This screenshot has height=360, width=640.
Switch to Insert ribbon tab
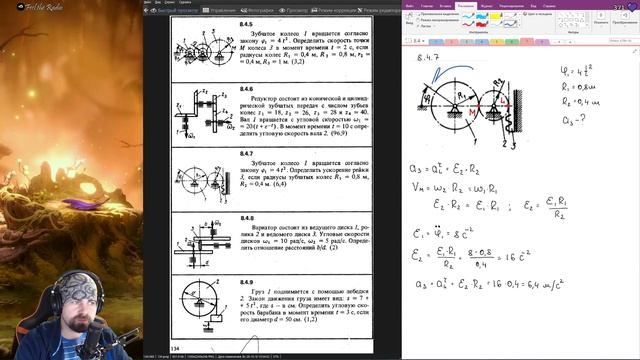(445, 6)
